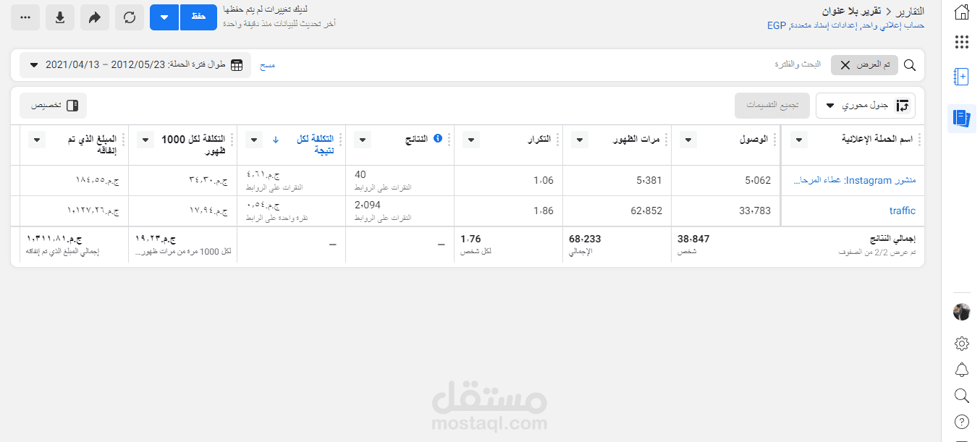Open the منشور Instagram campaign link
This screenshot has height=442, width=980.
pos(855,181)
